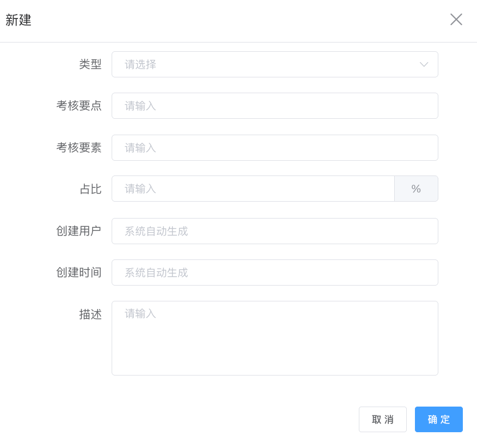Click the % suffix on the 占比 field
The width and height of the screenshot is (477, 448).
(416, 189)
